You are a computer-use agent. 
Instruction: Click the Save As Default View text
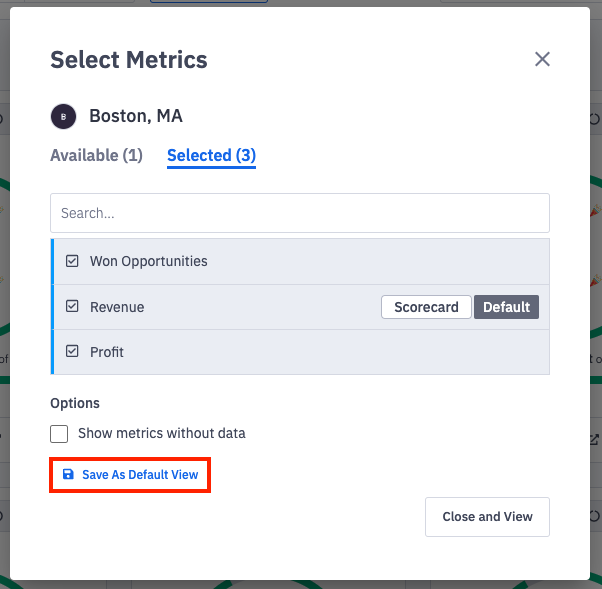140,474
